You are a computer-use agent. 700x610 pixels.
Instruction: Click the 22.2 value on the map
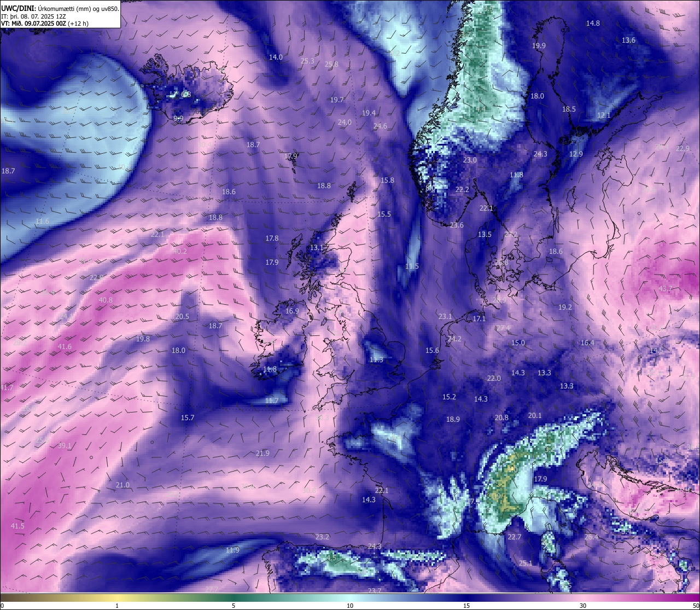pos(462,190)
